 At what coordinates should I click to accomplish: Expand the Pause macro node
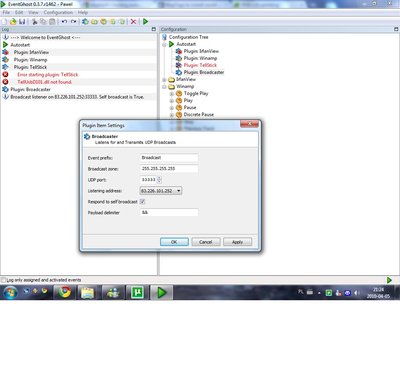(x=172, y=108)
